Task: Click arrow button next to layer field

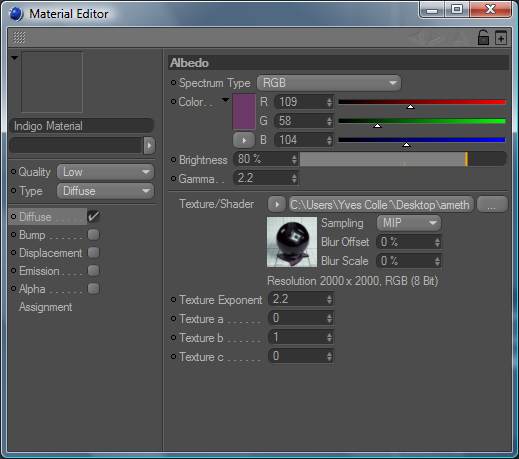Action: coord(149,146)
